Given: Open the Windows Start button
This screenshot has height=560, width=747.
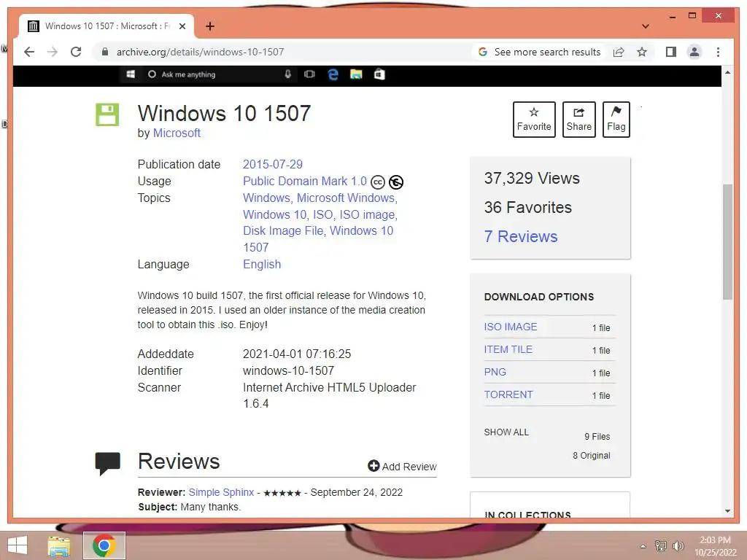Looking at the screenshot, I should [x=18, y=545].
